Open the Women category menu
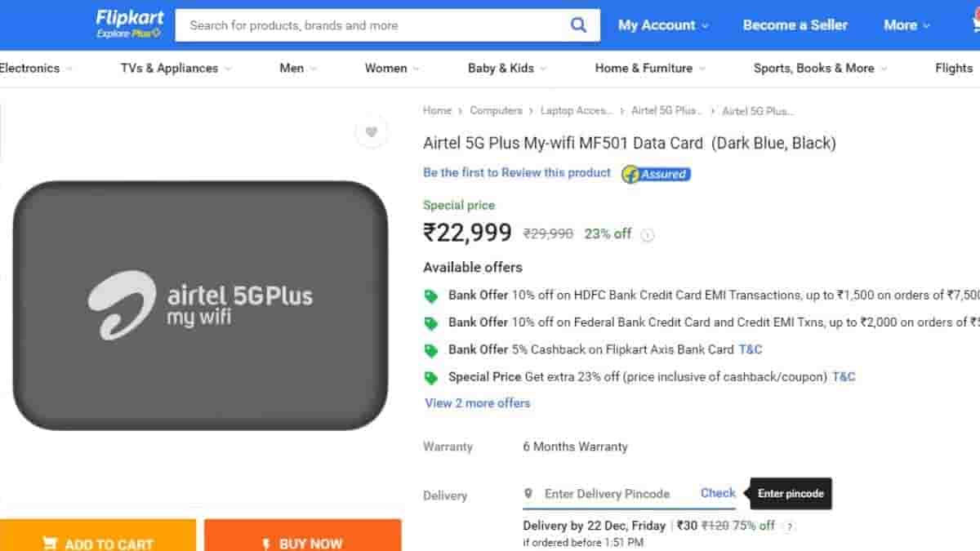This screenshot has width=980, height=551. click(x=391, y=69)
